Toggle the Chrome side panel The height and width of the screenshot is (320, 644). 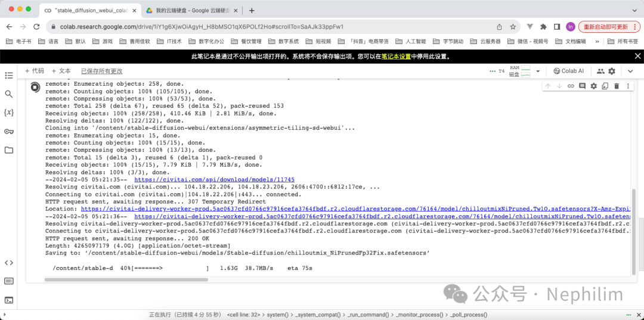pos(557,27)
